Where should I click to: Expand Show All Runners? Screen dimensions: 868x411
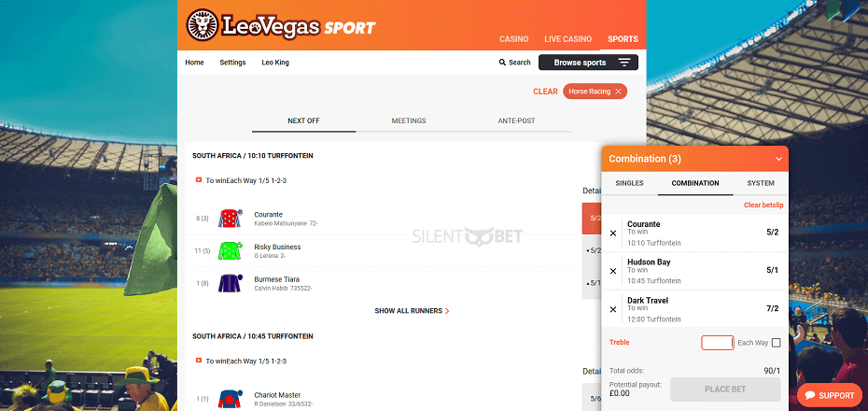click(412, 311)
